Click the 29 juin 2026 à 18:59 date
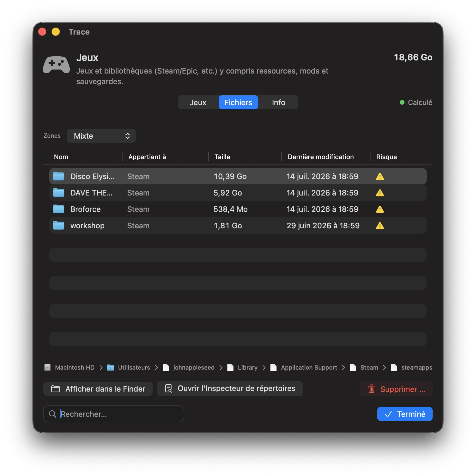The width and height of the screenshot is (476, 476). tap(323, 226)
